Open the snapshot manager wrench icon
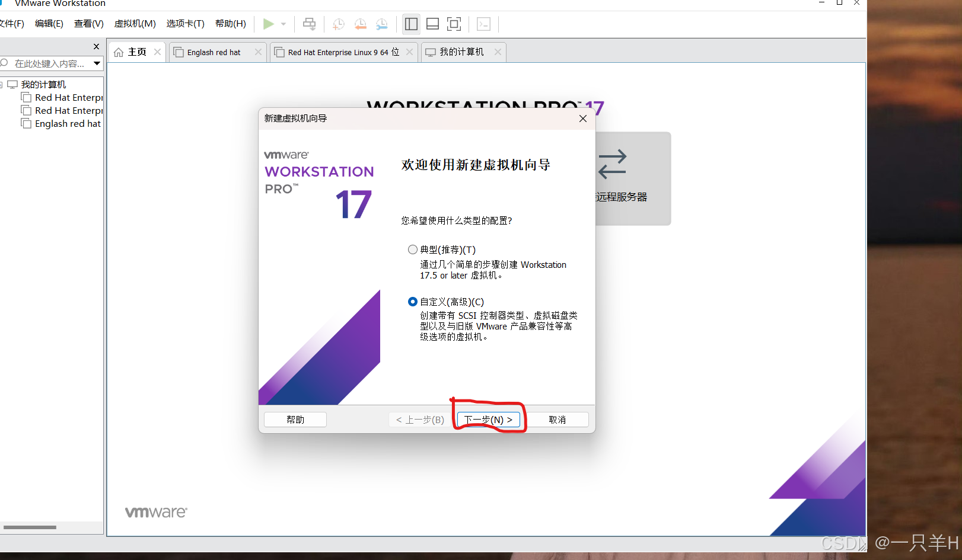The width and height of the screenshot is (962, 560). (382, 24)
